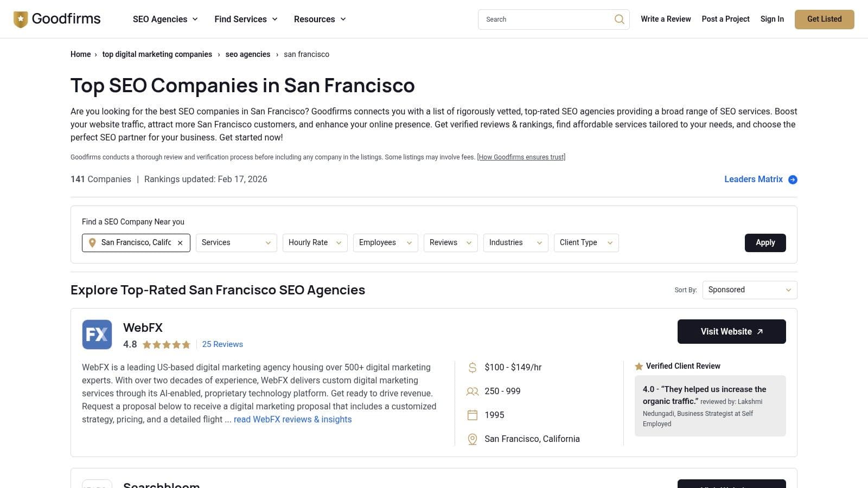The width and height of the screenshot is (868, 488).
Task: Click the '$100 - $149/hr' value
Action: coord(513,368)
